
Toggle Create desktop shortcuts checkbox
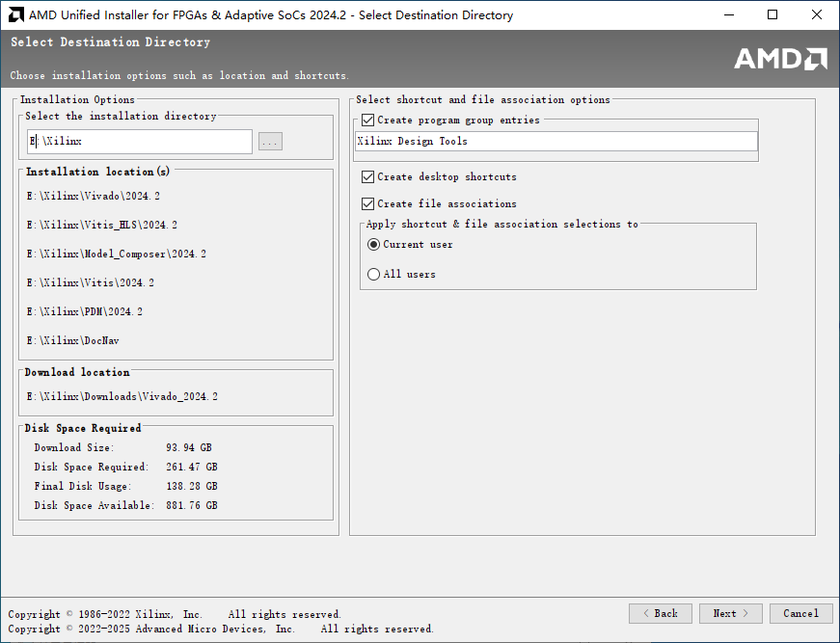367,176
